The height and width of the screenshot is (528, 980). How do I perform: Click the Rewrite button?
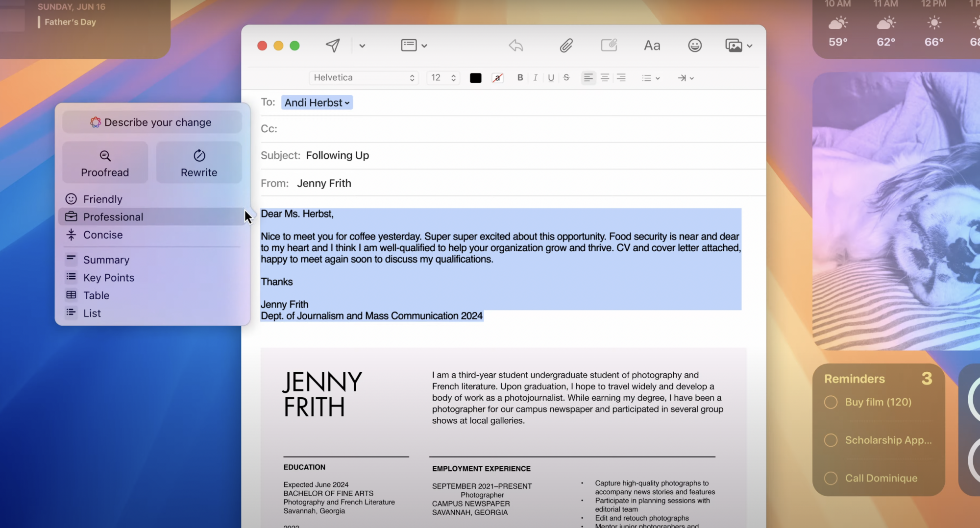pos(199,163)
